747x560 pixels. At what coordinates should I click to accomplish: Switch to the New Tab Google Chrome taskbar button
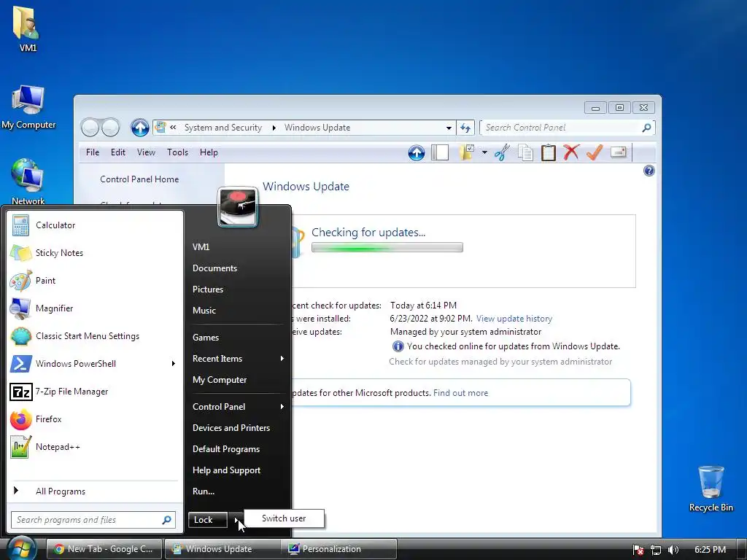pyautogui.click(x=104, y=549)
